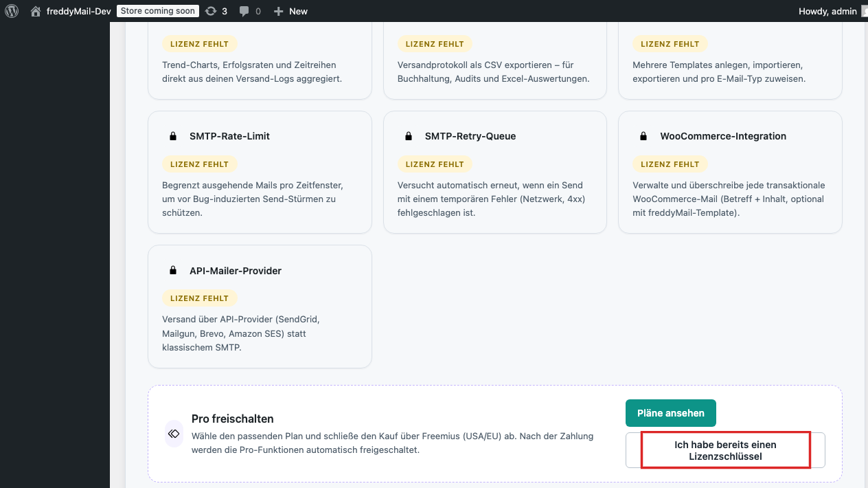
Task: Click the admin avatar thumbnail
Action: click(x=865, y=11)
